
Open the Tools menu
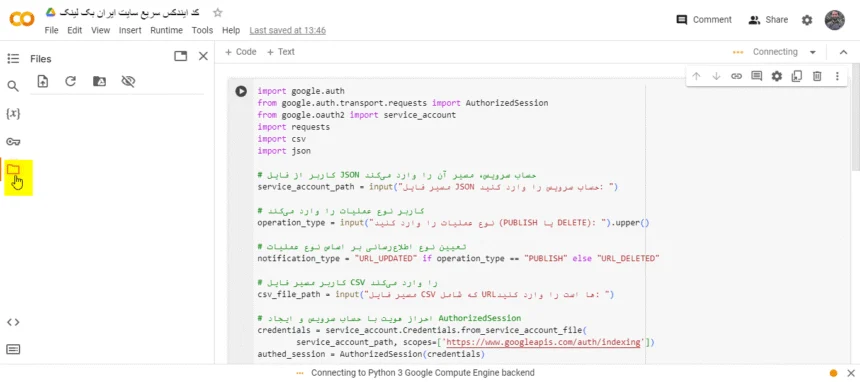(202, 31)
